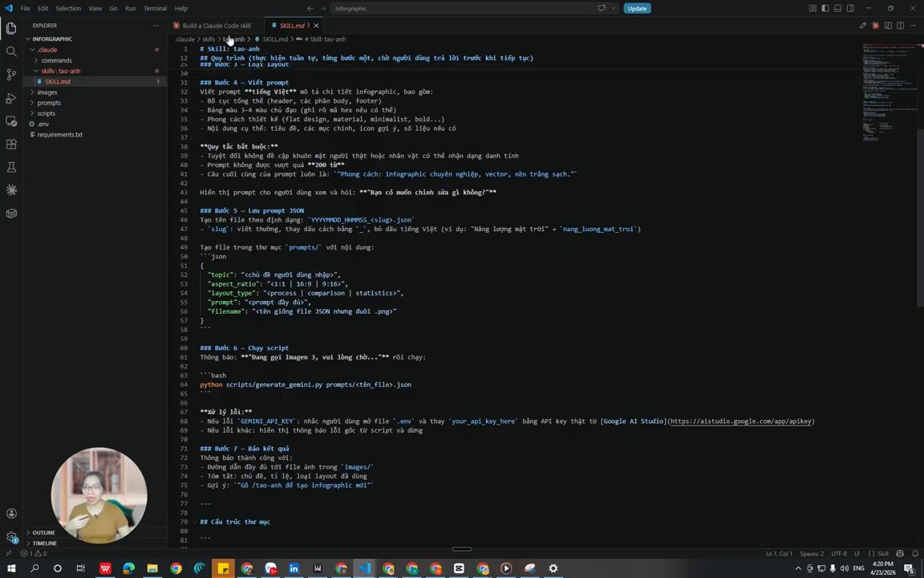Open the Explorer view in activity bar
The width and height of the screenshot is (924, 578).
[11, 28]
